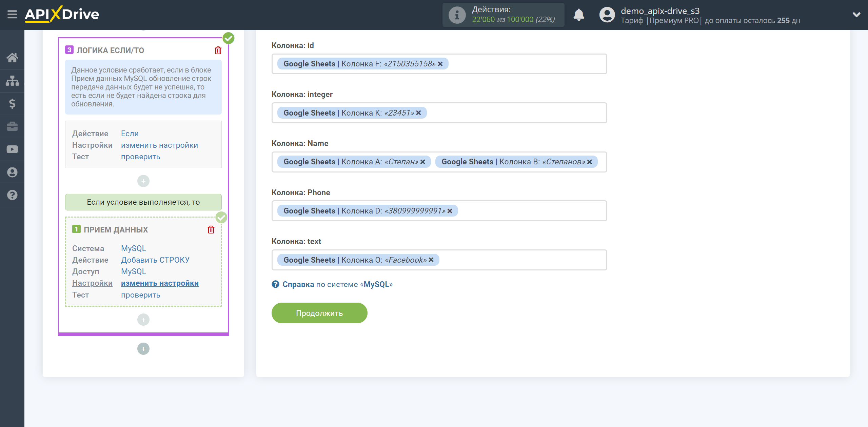Click inside Колонка: id input field
This screenshot has width=868, height=427.
coord(439,64)
